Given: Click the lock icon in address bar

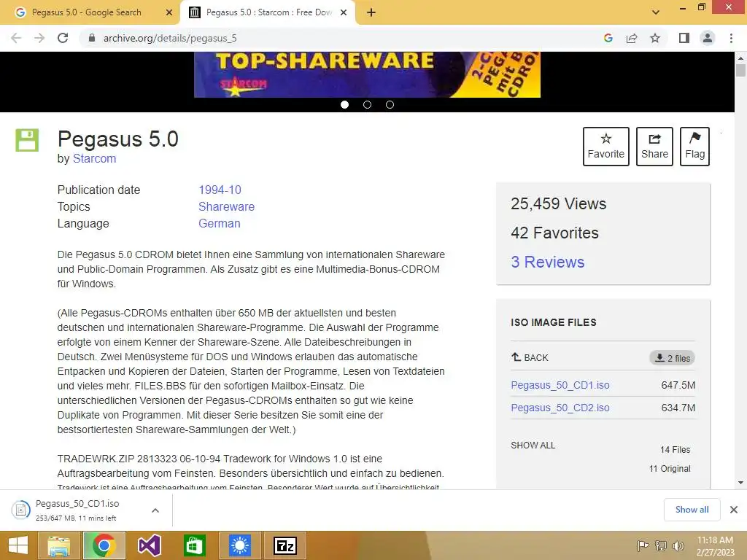Looking at the screenshot, I should pos(92,38).
